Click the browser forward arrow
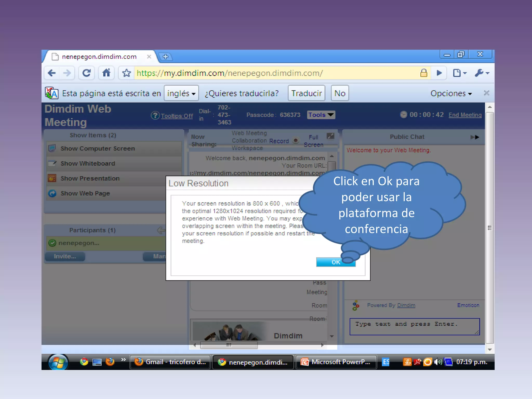The width and height of the screenshot is (532, 399). tap(67, 73)
